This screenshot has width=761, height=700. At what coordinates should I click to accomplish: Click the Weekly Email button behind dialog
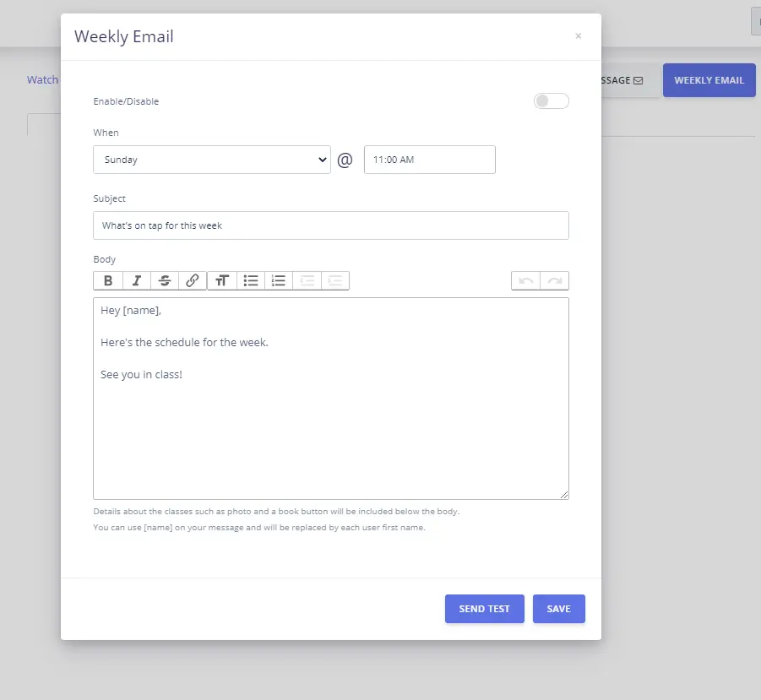(709, 80)
